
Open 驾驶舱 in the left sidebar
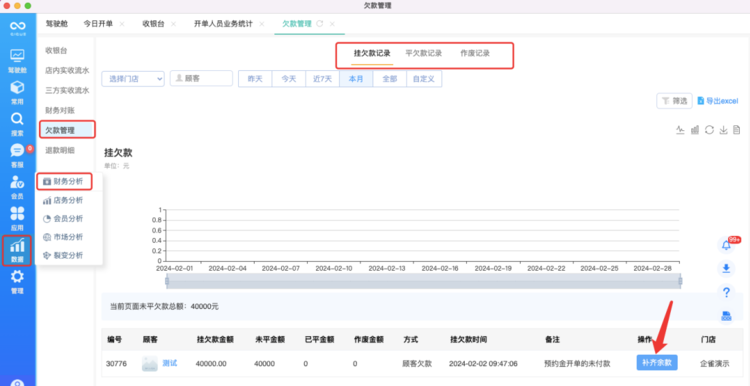[17, 61]
